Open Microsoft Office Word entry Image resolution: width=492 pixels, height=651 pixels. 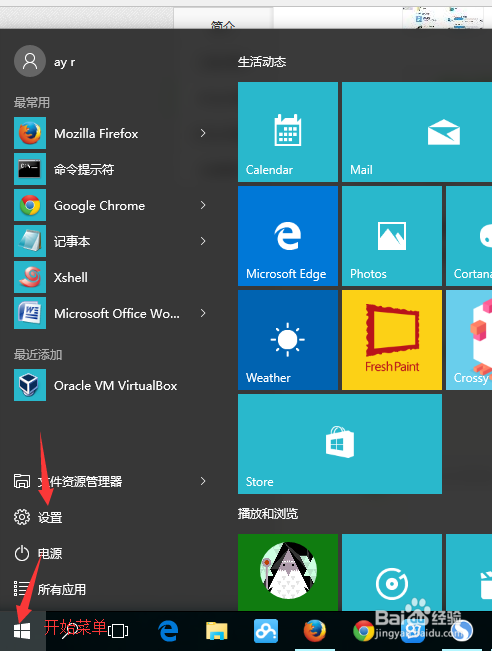pyautogui.click(x=112, y=313)
